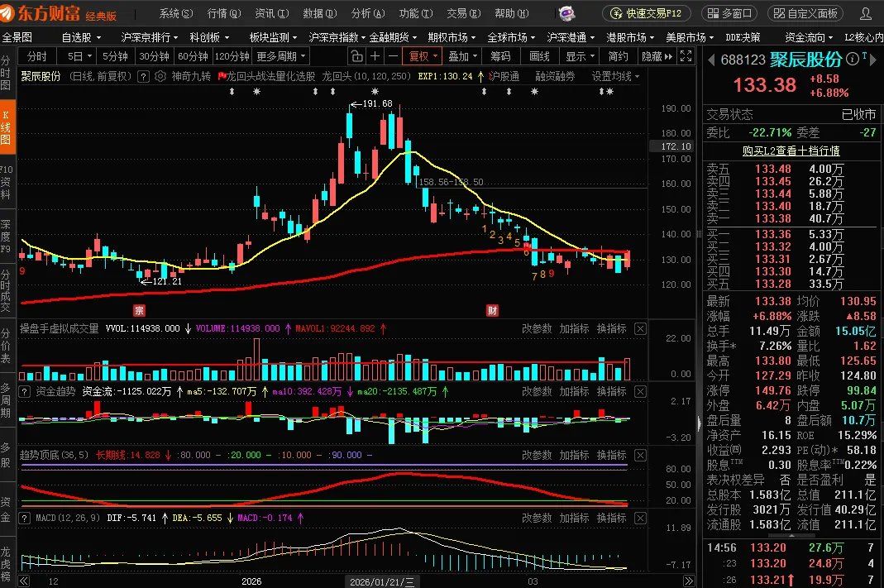Click 换指标 in 趋势顶底 panel
The height and width of the screenshot is (588, 884).
pyautogui.click(x=611, y=455)
